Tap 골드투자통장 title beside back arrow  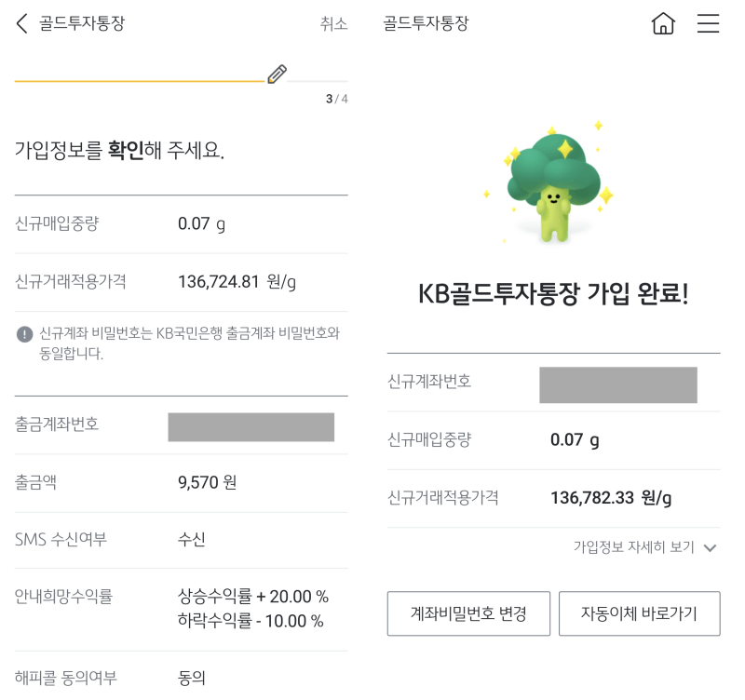click(81, 23)
